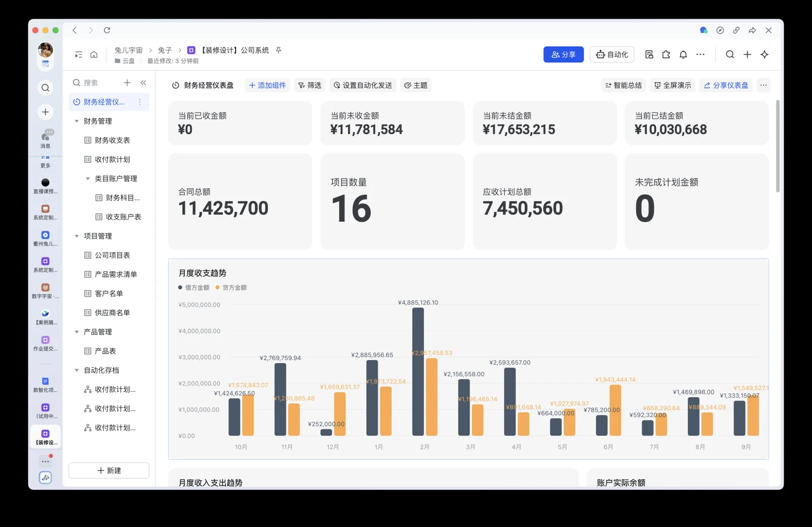
Task: Click the search magnifier in top toolbar
Action: point(730,55)
